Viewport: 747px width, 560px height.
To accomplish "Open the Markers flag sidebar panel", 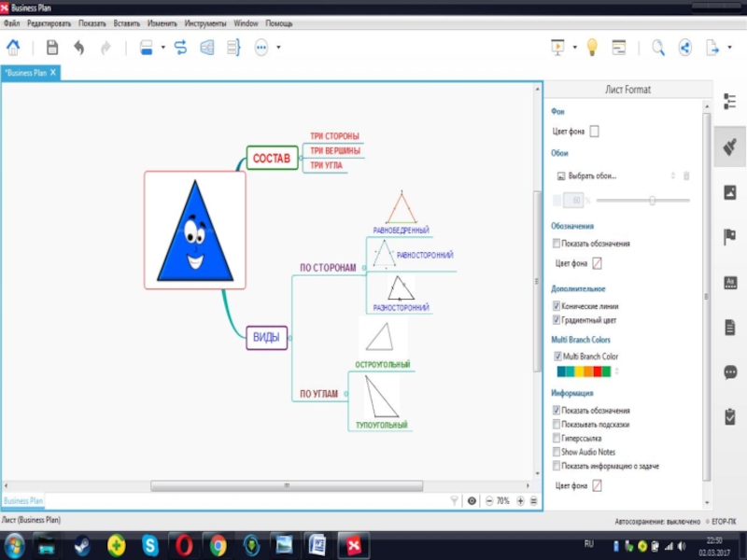I will coord(730,237).
